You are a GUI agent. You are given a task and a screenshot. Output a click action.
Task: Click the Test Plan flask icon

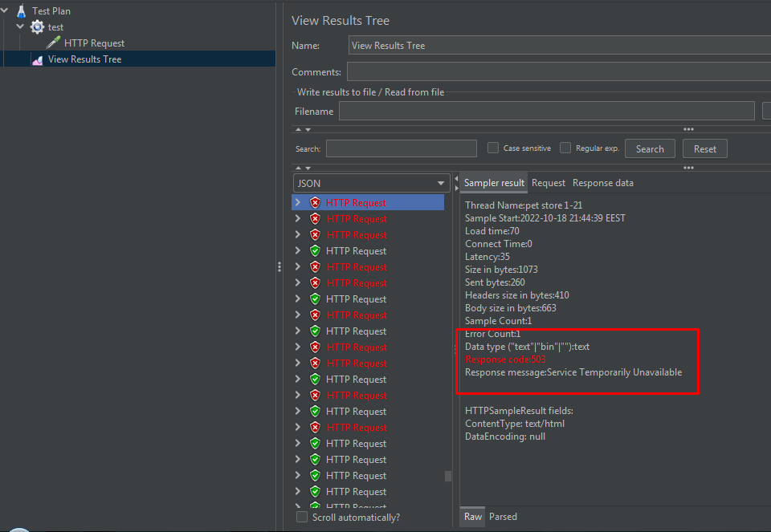tap(21, 10)
